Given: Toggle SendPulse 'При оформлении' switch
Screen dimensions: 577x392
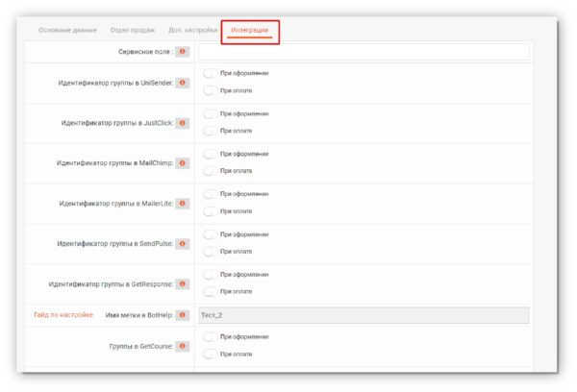Looking at the screenshot, I should (x=210, y=234).
